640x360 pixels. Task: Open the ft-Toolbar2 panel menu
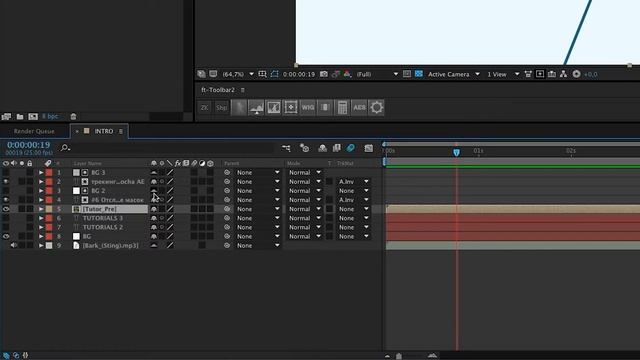(x=242, y=90)
